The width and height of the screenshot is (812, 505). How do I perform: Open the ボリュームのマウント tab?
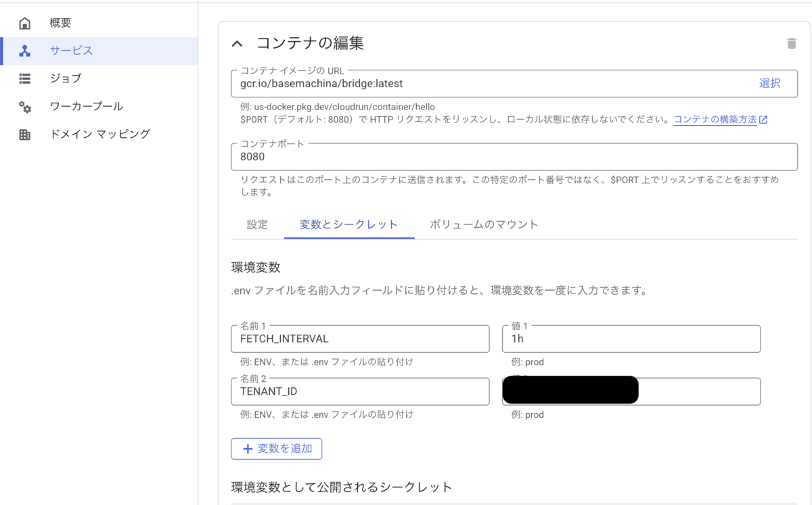point(484,224)
